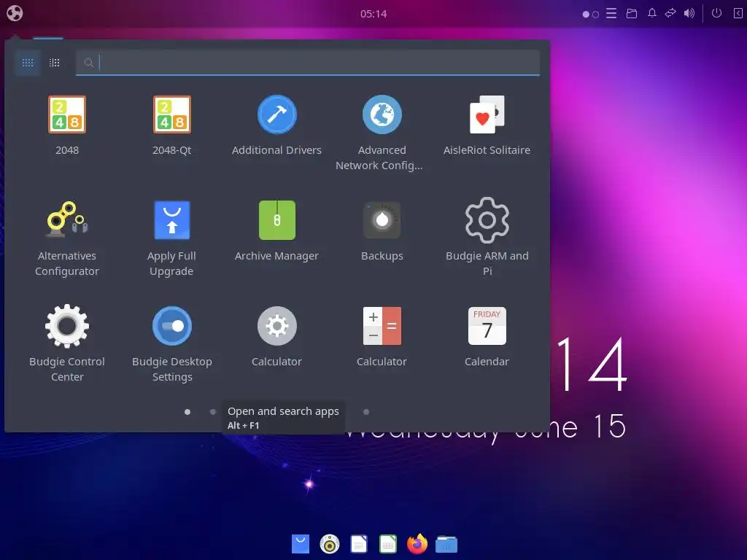Viewport: 747px width, 560px height.
Task: Go to the first app page dot
Action: (x=187, y=412)
